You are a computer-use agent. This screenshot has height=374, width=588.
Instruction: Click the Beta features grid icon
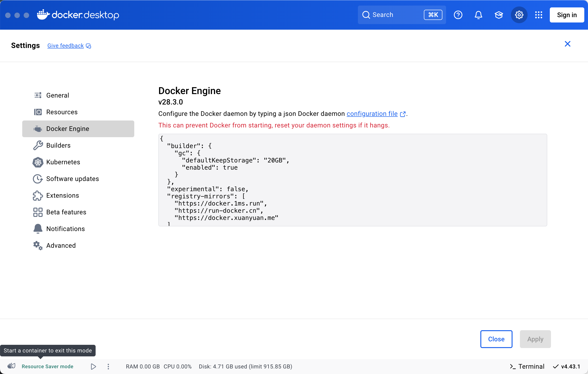tap(38, 212)
